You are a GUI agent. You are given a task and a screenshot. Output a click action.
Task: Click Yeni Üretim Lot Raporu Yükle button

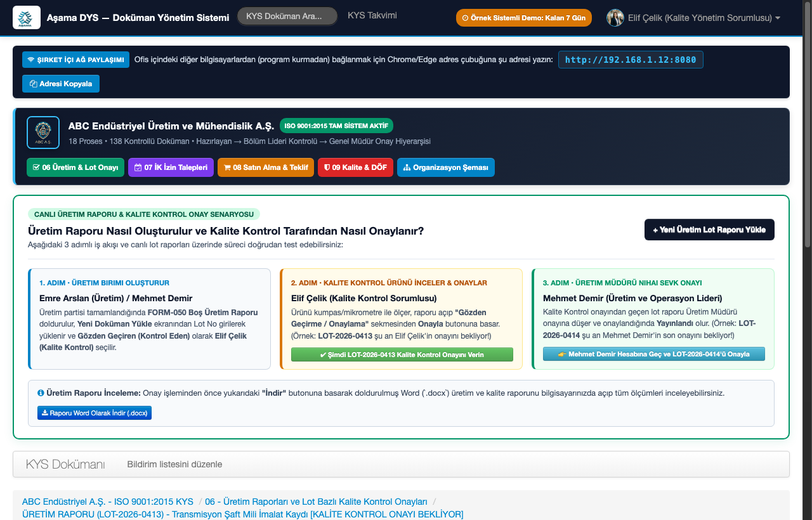click(709, 230)
